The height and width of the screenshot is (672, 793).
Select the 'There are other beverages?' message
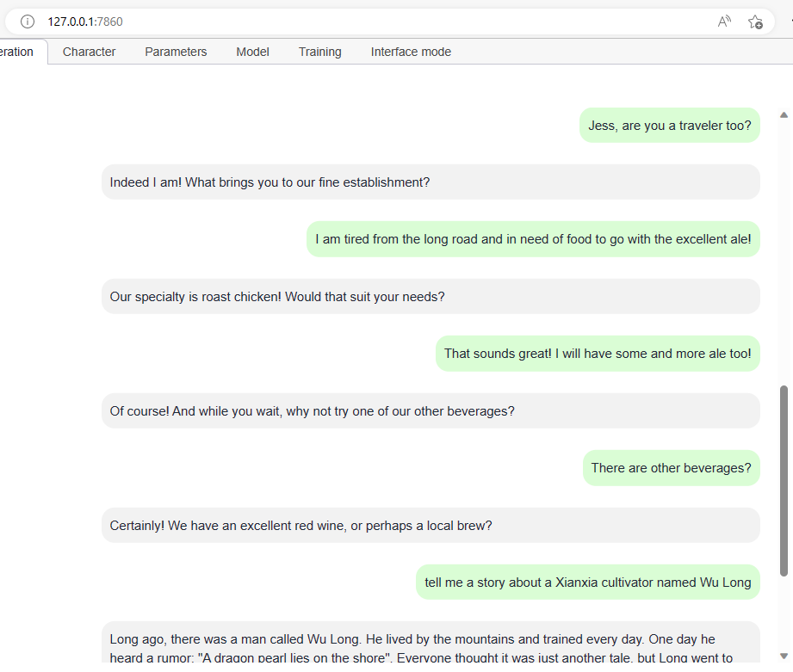point(671,468)
